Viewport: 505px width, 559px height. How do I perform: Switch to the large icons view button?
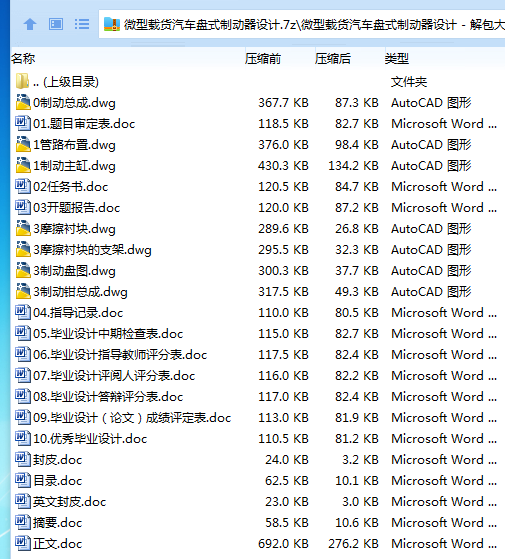56,24
